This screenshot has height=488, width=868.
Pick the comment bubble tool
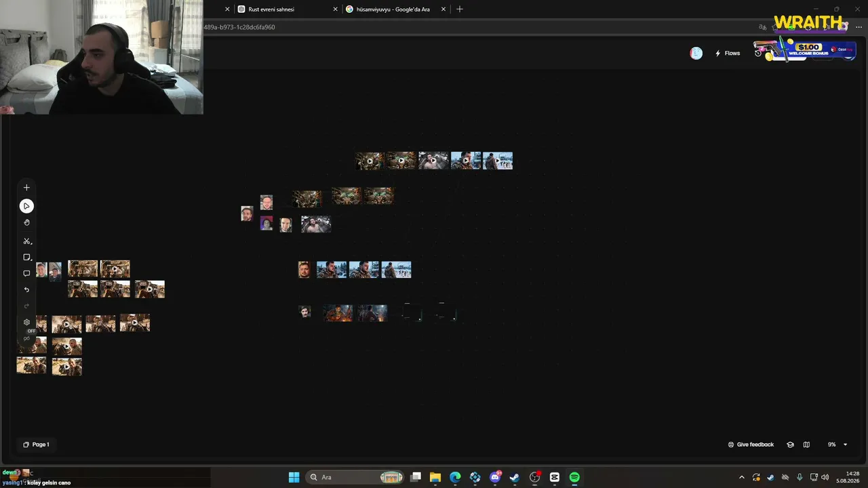click(26, 274)
